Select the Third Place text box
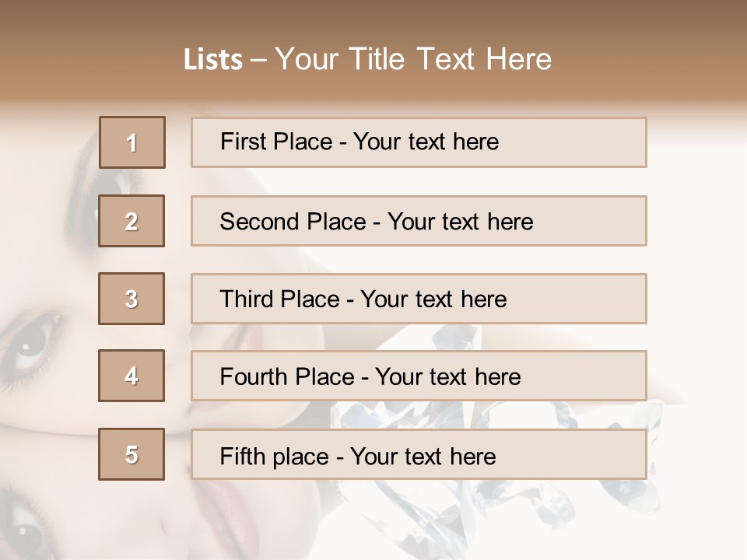This screenshot has width=747, height=560. coord(419,299)
